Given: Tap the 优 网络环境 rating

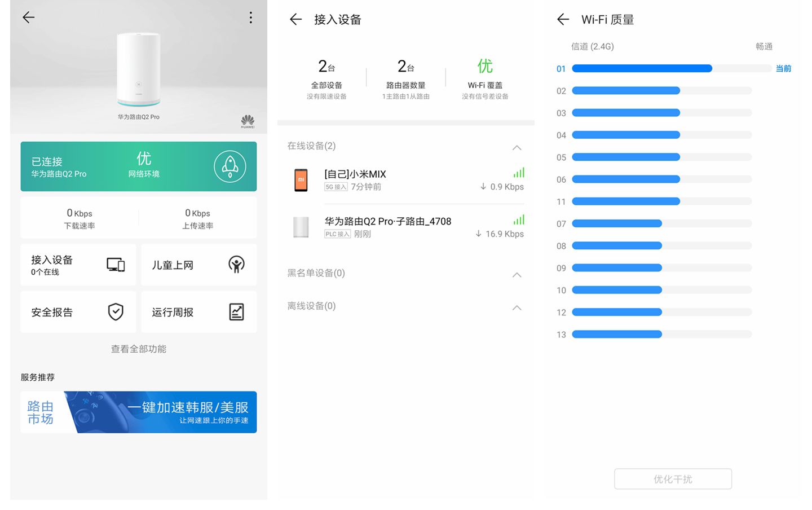Looking at the screenshot, I should pyautogui.click(x=144, y=164).
